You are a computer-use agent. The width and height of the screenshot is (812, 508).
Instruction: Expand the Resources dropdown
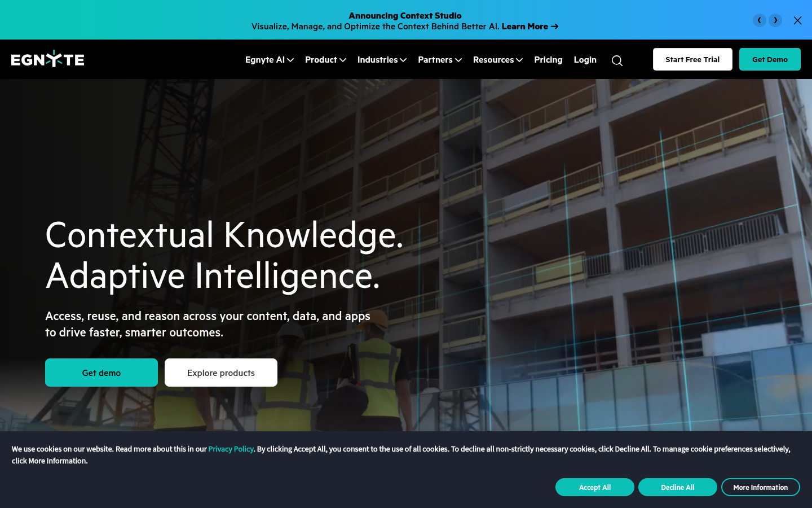click(498, 60)
